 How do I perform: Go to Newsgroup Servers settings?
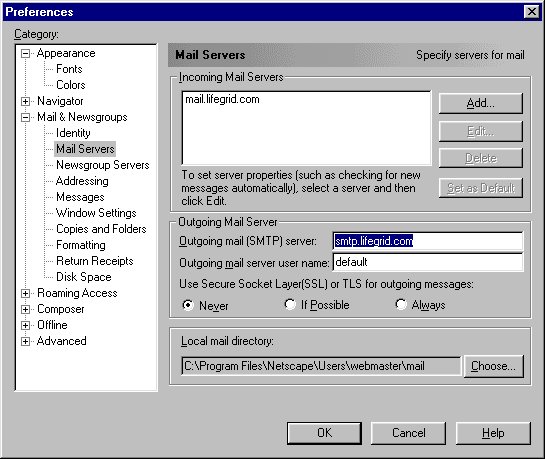point(103,165)
